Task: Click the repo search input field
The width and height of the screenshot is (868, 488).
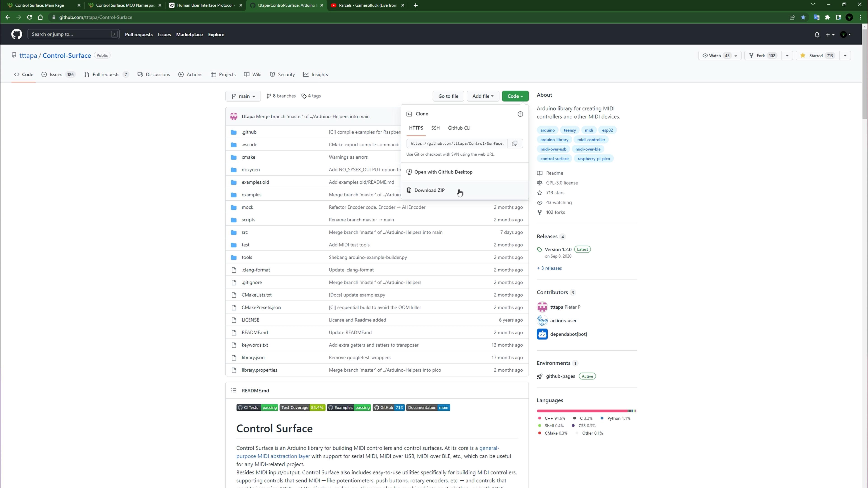Action: click(x=71, y=34)
